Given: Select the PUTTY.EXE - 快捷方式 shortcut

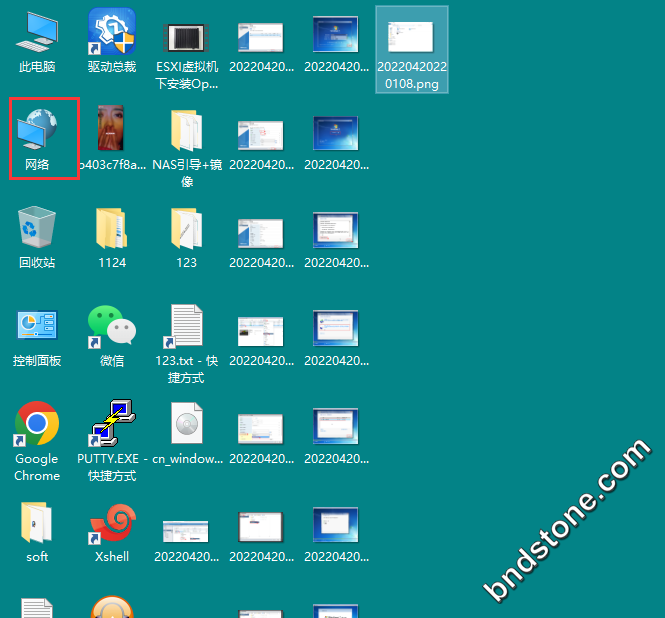Looking at the screenshot, I should click(x=112, y=440).
